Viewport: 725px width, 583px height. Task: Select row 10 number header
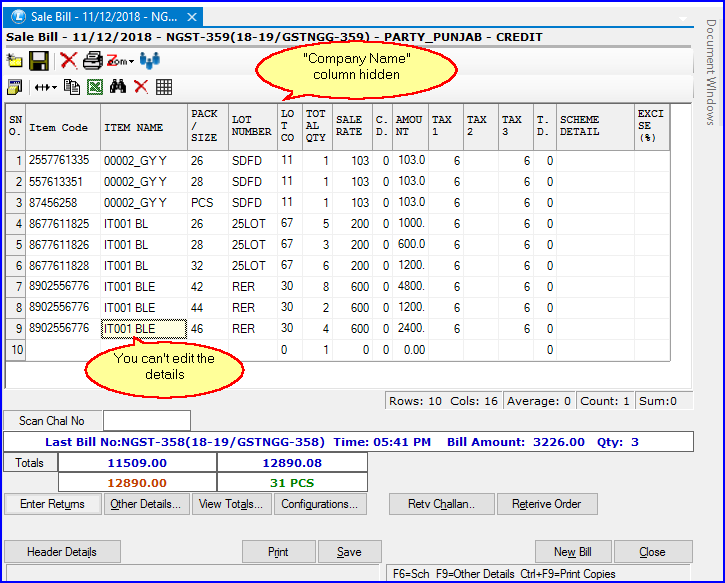tap(16, 350)
